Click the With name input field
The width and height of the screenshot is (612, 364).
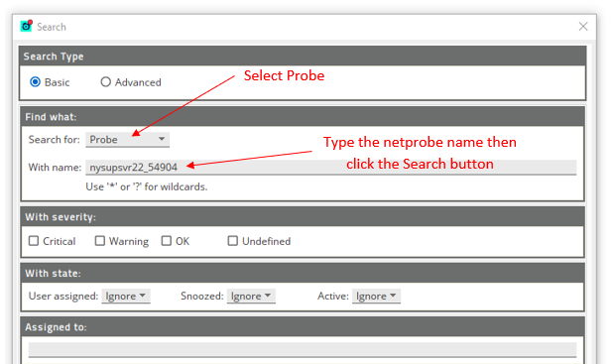point(331,168)
